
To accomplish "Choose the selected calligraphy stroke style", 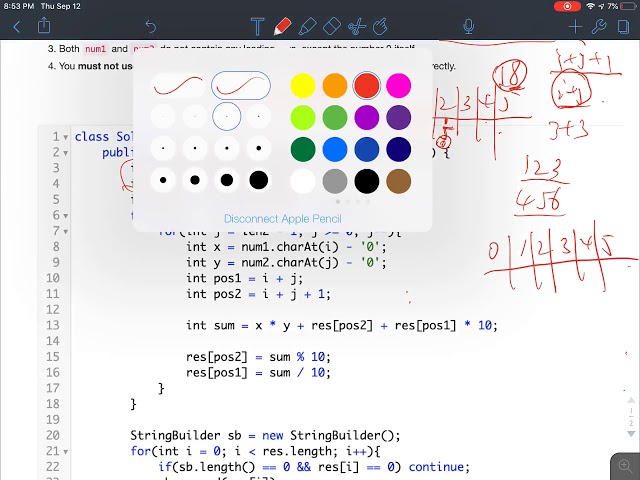I will point(241,86).
